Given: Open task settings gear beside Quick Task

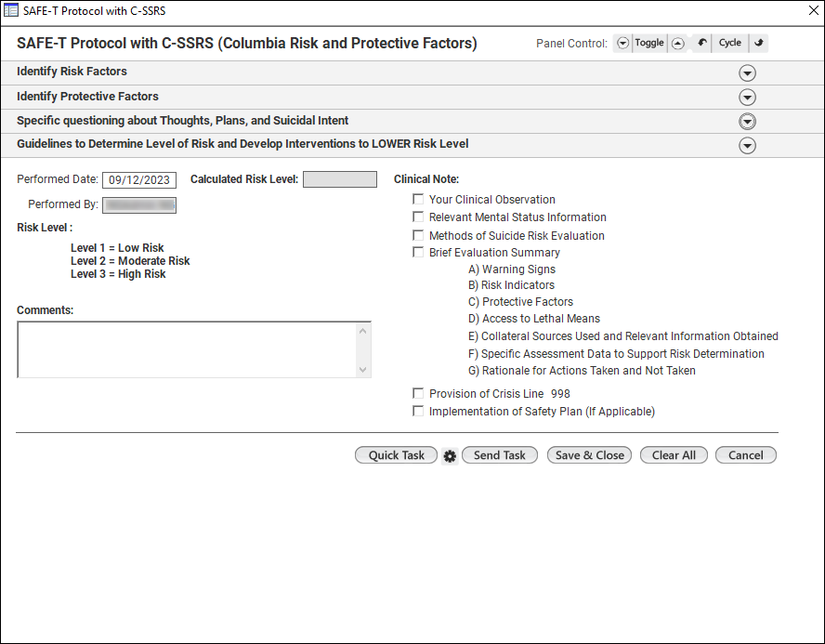Looking at the screenshot, I should pyautogui.click(x=450, y=456).
